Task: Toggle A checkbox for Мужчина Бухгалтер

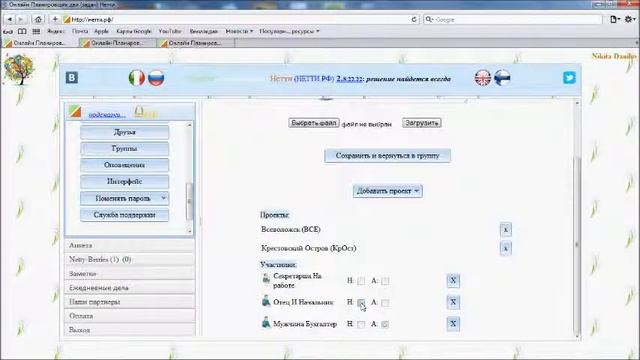Action: point(385,324)
